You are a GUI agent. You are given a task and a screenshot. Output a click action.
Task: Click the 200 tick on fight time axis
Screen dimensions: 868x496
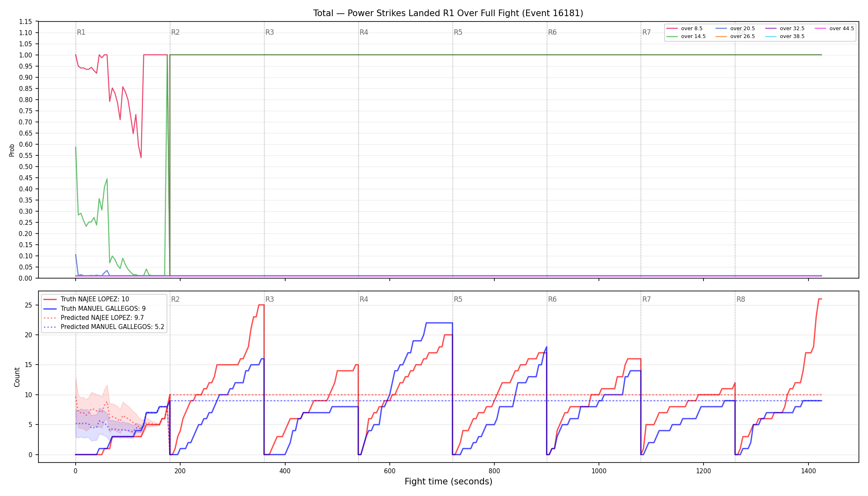[x=180, y=470]
